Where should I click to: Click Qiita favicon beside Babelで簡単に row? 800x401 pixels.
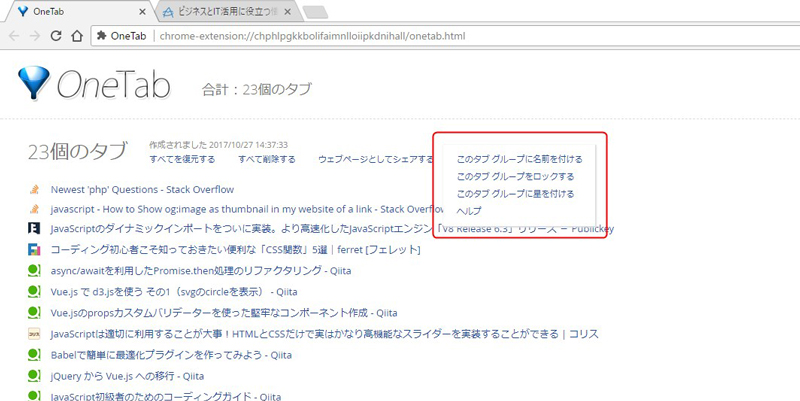click(34, 355)
